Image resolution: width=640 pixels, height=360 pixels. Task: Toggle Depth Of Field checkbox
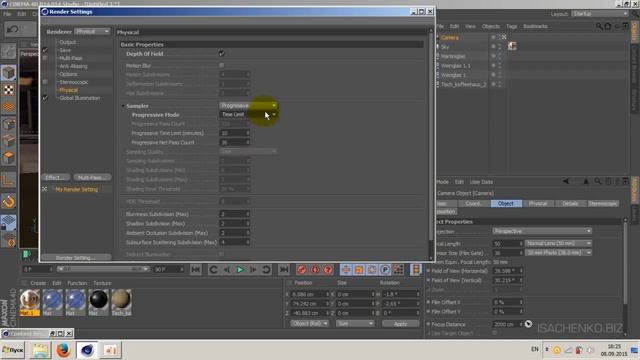pos(222,53)
